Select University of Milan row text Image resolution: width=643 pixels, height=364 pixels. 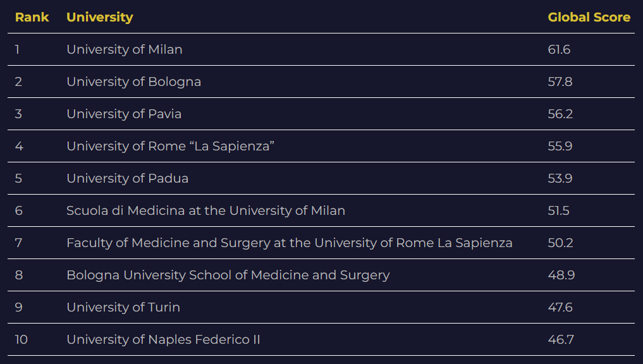pyautogui.click(x=124, y=49)
